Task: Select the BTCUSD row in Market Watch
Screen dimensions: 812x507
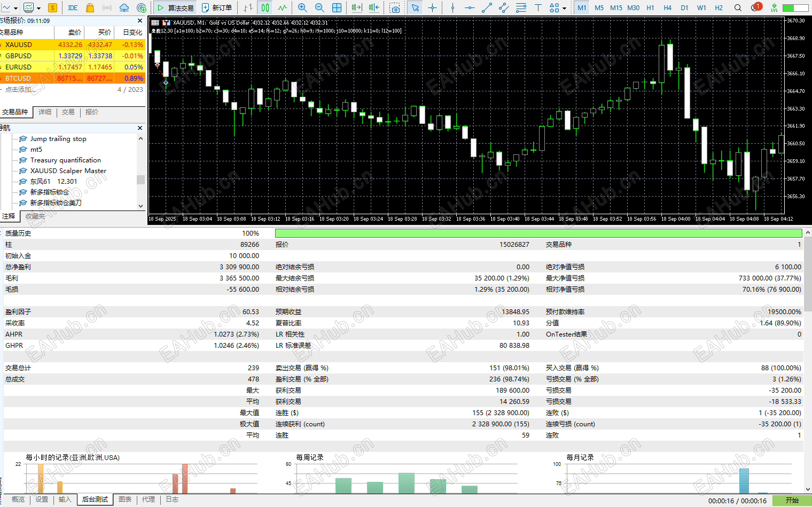Action: tap(73, 79)
